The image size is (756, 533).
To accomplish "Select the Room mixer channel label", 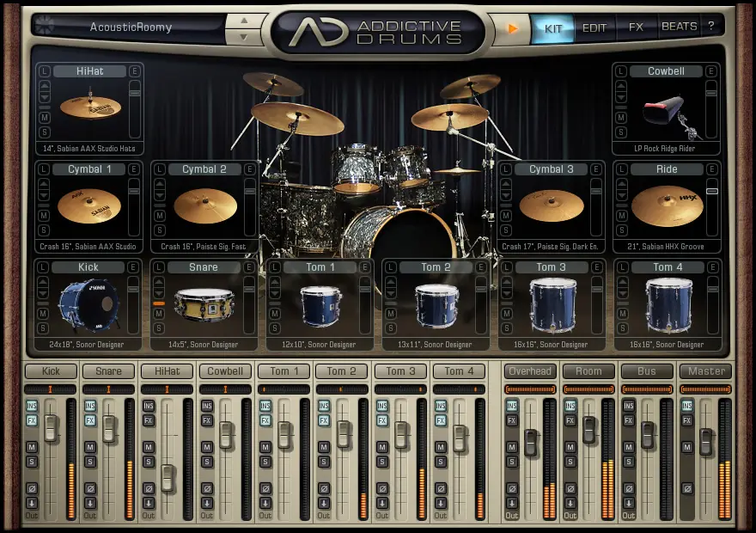I will click(x=588, y=371).
